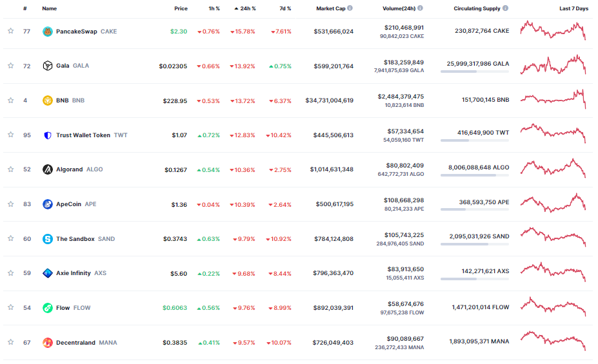
Task: Click the Name column header
Action: (49, 8)
